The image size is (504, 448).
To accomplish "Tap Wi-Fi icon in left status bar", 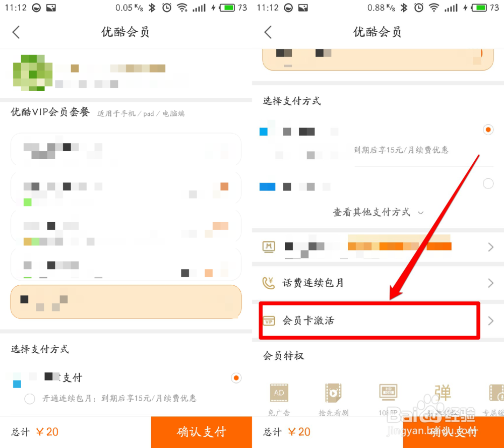I will 182,8.
